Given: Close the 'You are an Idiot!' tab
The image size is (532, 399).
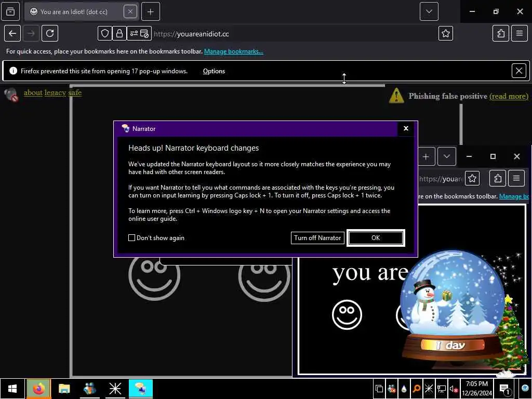Looking at the screenshot, I should coord(130,11).
